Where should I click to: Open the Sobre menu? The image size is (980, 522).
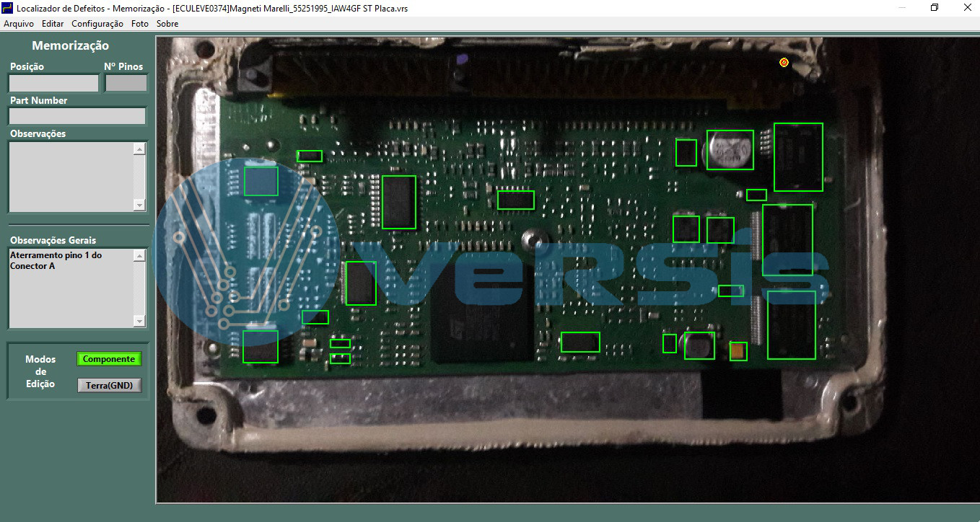coord(167,24)
